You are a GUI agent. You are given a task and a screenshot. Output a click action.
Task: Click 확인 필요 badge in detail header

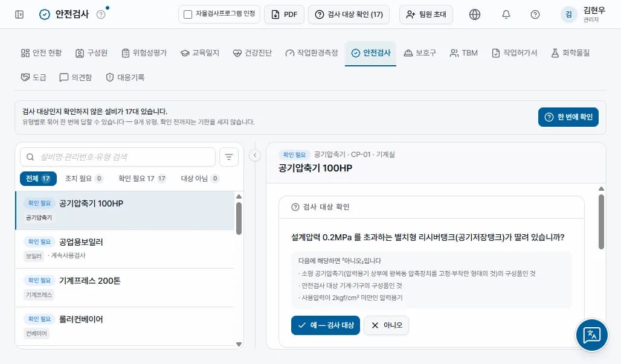294,155
